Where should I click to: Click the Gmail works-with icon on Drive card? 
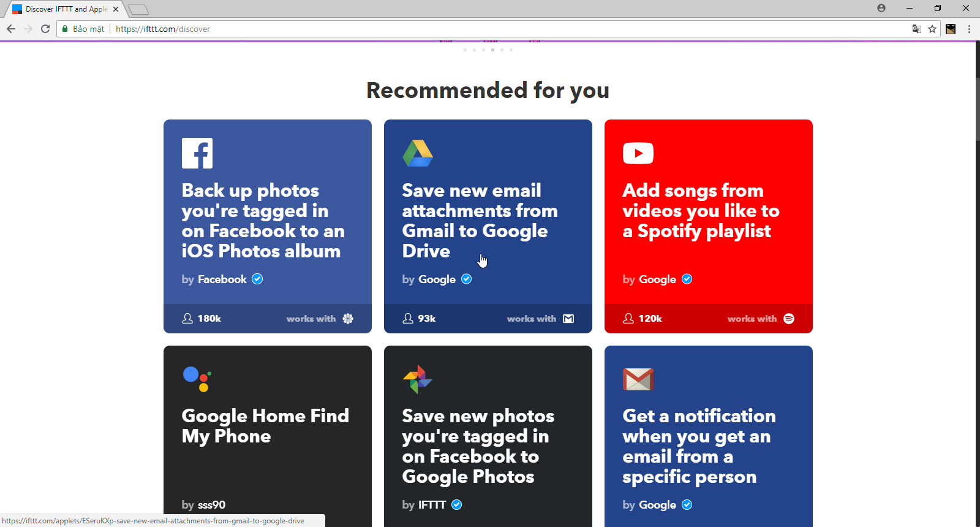(568, 319)
